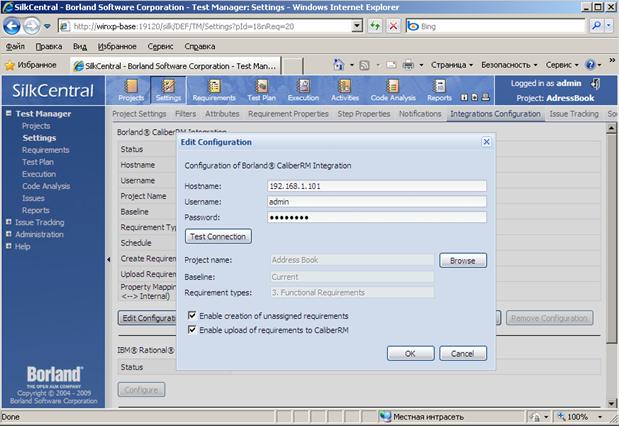Viewport: 619px width, 428px height.
Task: Expand the Administration tree node
Action: (9, 234)
